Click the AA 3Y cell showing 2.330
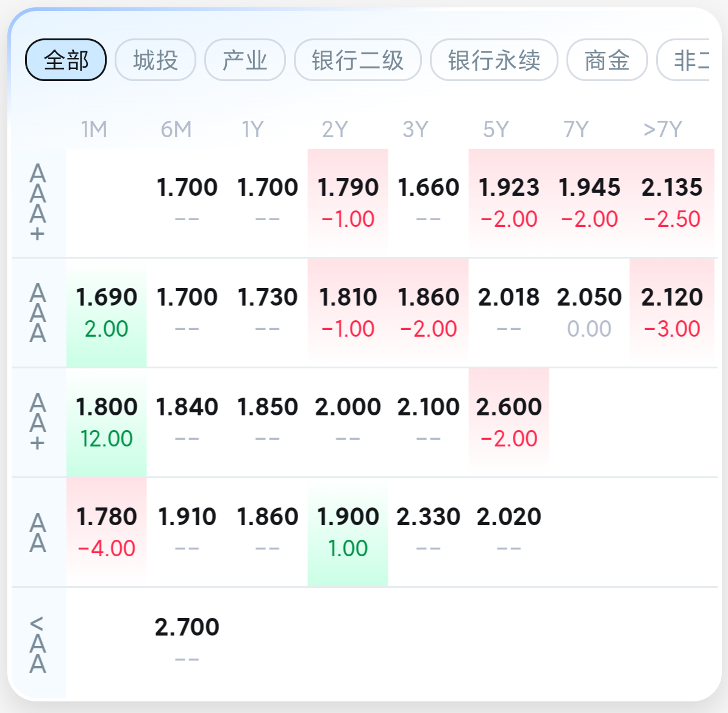This screenshot has height=713, width=728. coord(428,532)
